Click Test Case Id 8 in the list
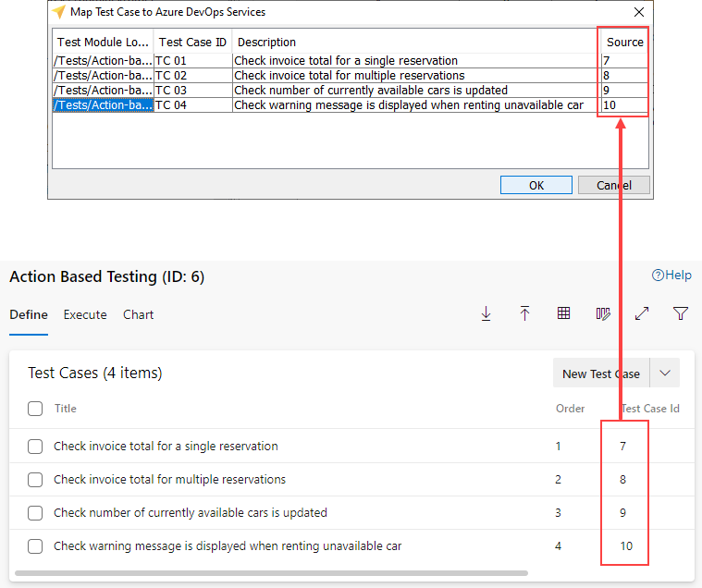The image size is (702, 588). pyautogui.click(x=622, y=479)
